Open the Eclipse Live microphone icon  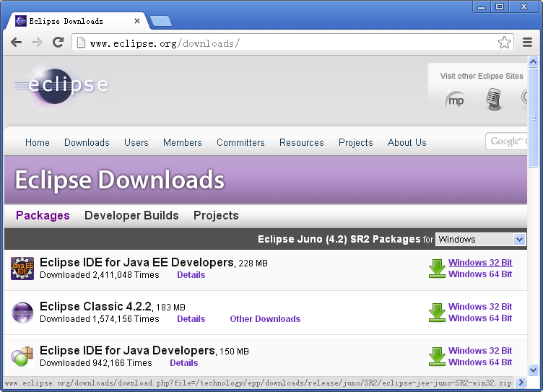click(494, 99)
